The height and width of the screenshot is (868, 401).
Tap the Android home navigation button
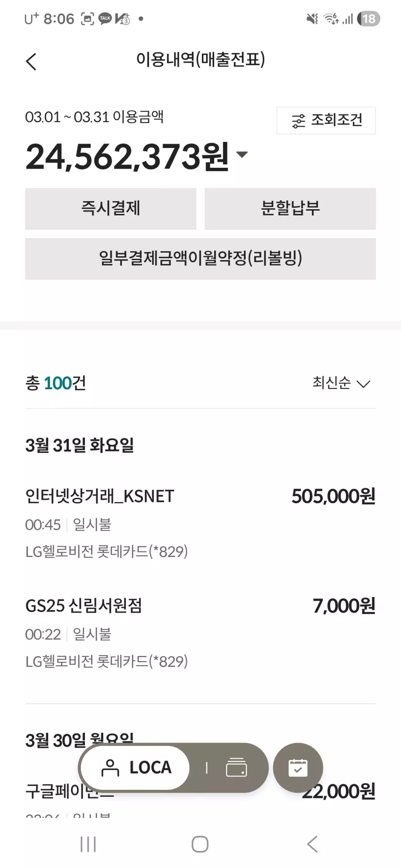[x=200, y=844]
